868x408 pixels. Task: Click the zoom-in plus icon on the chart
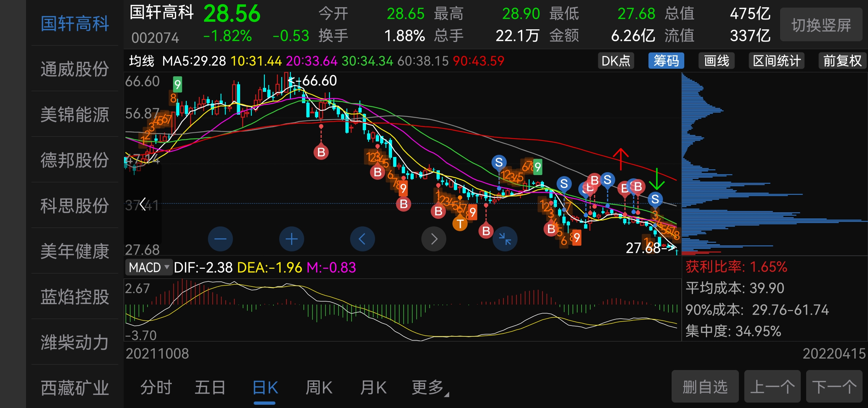[x=292, y=239]
